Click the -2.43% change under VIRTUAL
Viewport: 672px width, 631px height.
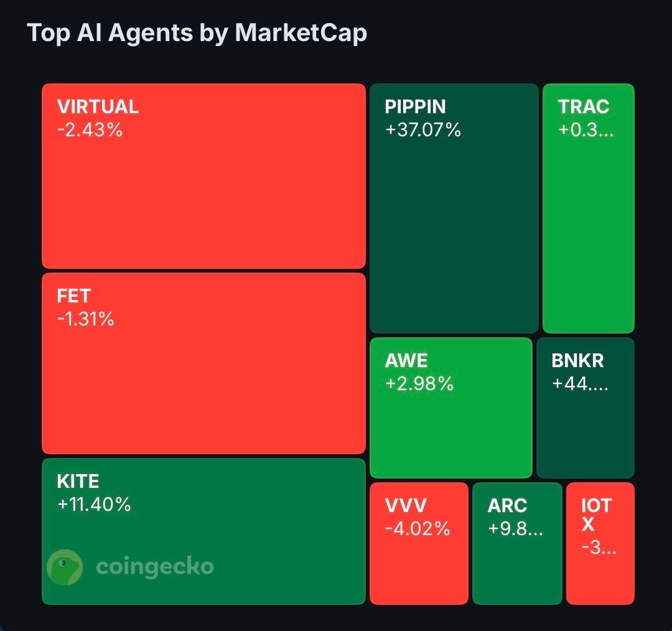pos(90,131)
